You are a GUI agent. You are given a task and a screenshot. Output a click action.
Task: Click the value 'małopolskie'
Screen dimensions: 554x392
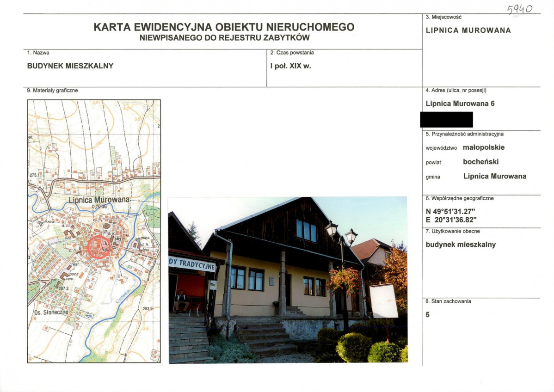click(484, 147)
